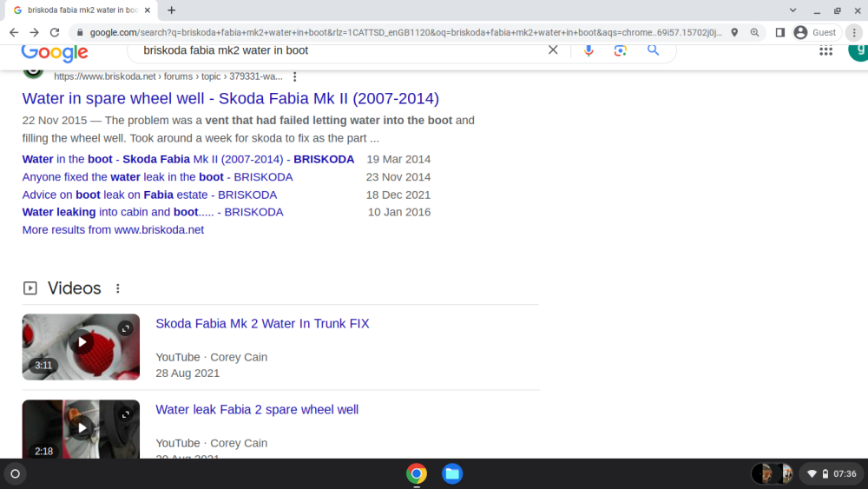Open 'Water leak Fabia 2 spare wheel well'

click(x=257, y=410)
